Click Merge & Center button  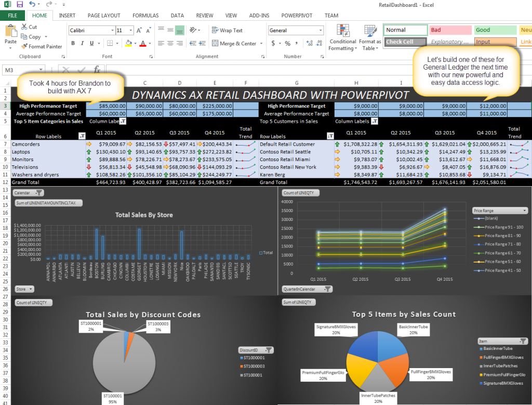(x=234, y=44)
